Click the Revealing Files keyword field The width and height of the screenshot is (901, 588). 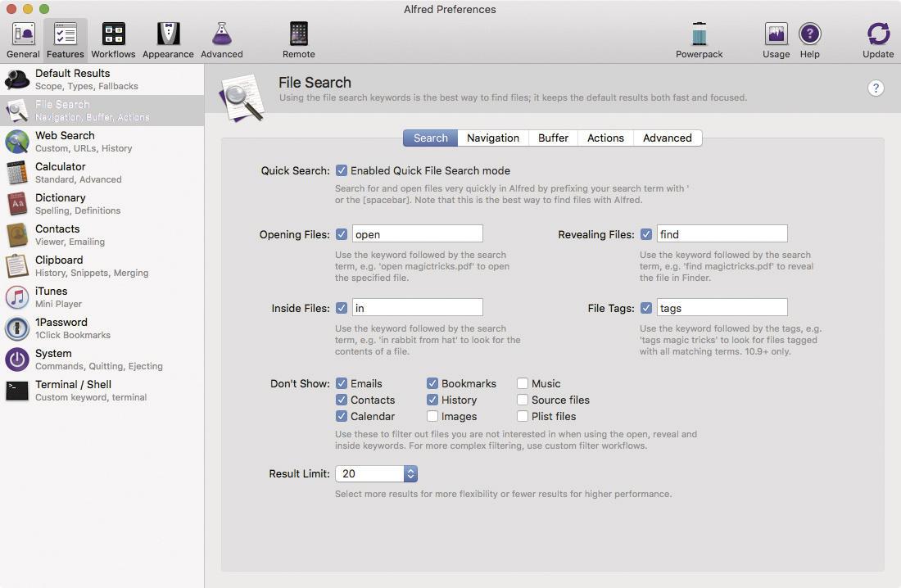point(722,234)
